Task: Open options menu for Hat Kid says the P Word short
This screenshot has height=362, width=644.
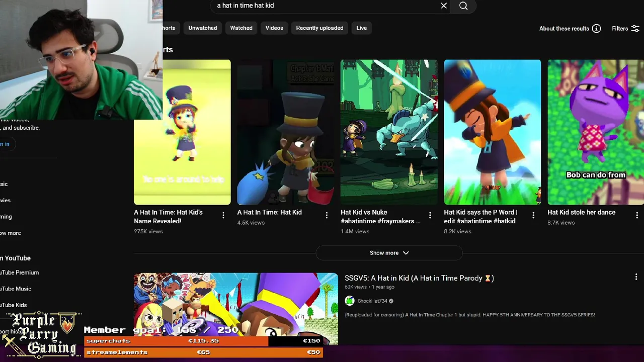Action: coord(533,215)
